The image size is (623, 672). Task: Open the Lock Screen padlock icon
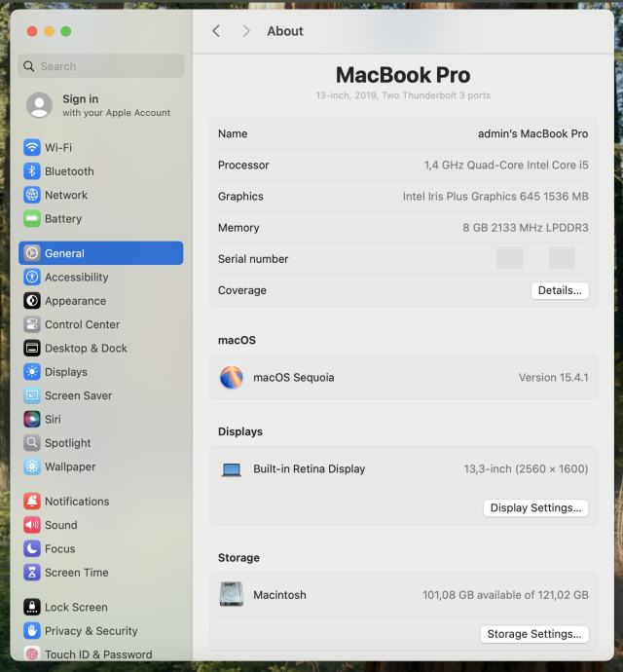point(32,607)
